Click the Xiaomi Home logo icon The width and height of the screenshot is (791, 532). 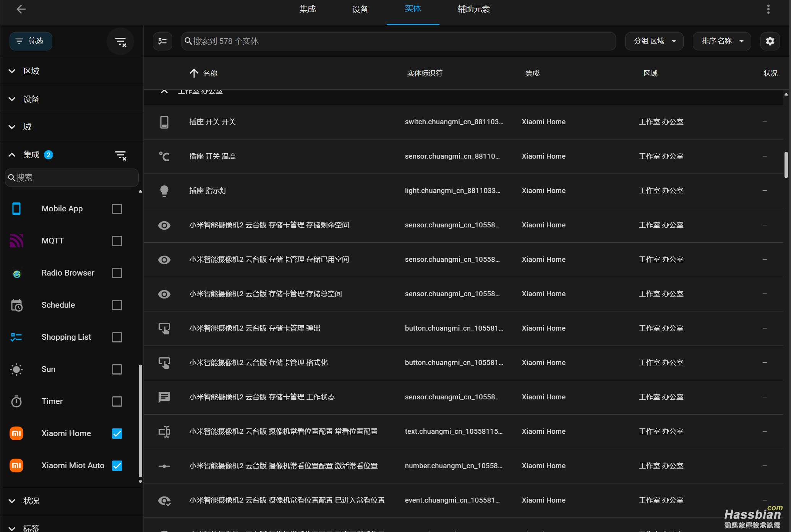pos(16,433)
